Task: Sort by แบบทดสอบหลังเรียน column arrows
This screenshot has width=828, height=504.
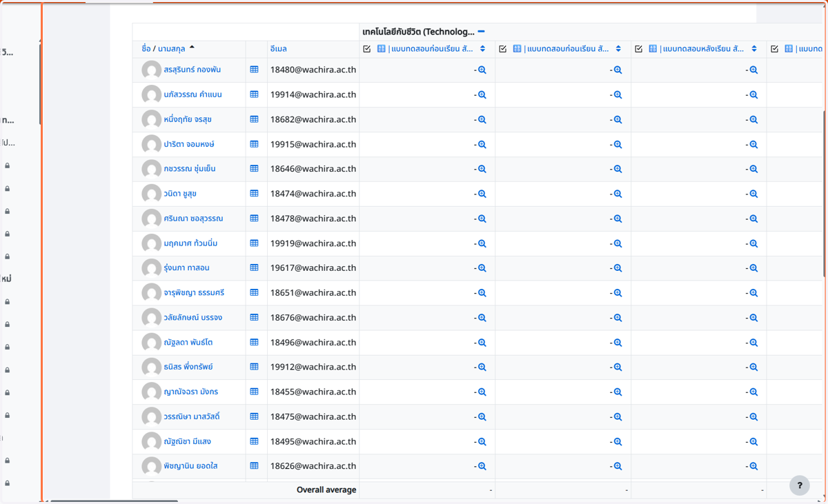Action: pos(754,49)
